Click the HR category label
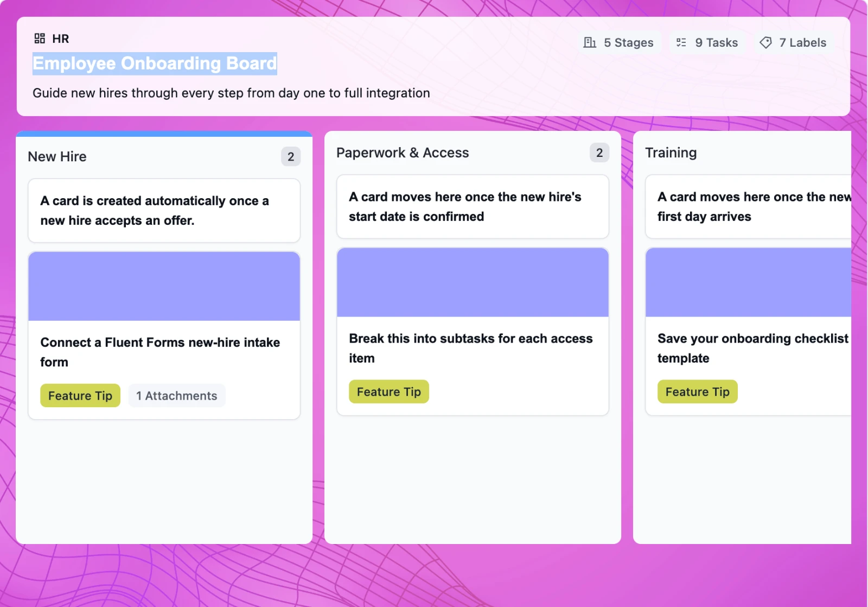 [x=61, y=39]
